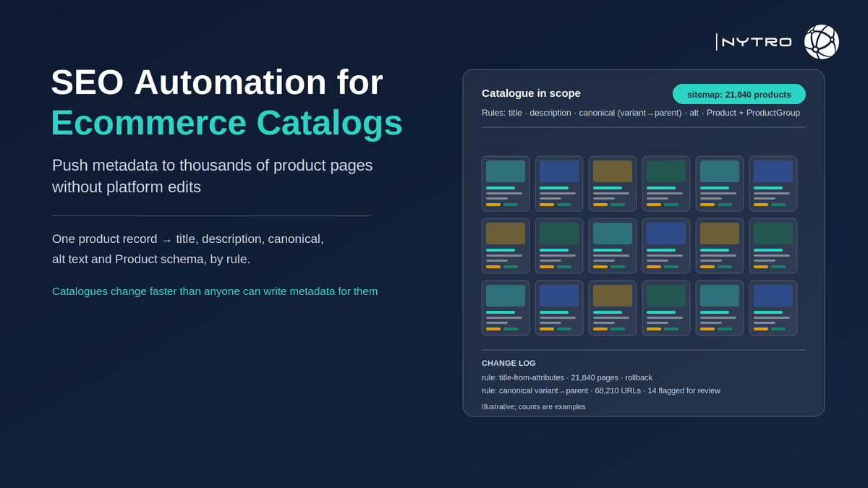868x488 pixels.
Task: Click 'Illustrative; counts are examples' note
Action: click(534, 406)
